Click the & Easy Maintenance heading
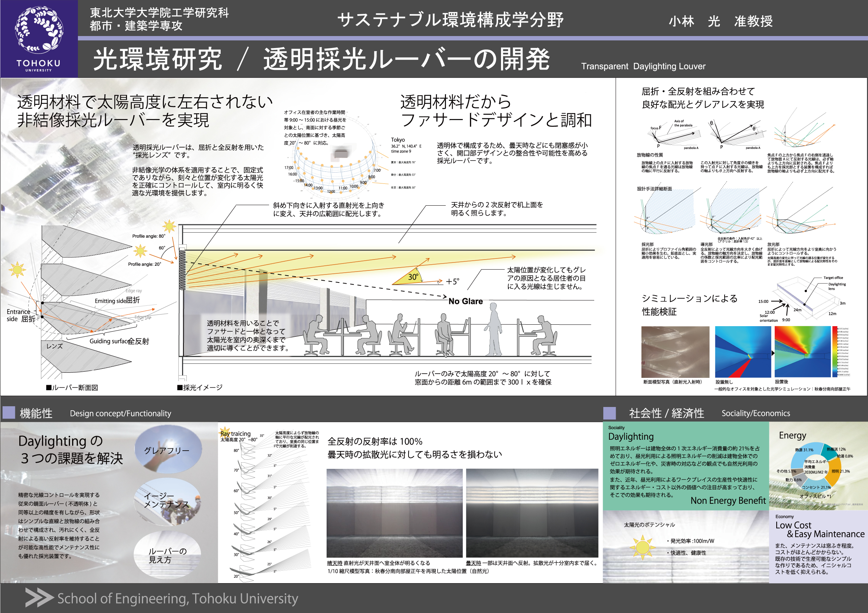The height and width of the screenshot is (613, 868). [826, 534]
